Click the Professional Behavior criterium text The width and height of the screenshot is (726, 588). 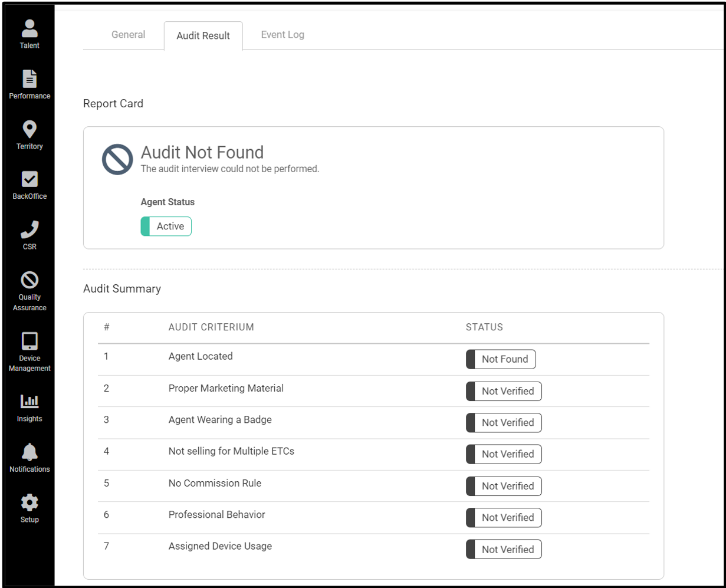pyautogui.click(x=217, y=515)
